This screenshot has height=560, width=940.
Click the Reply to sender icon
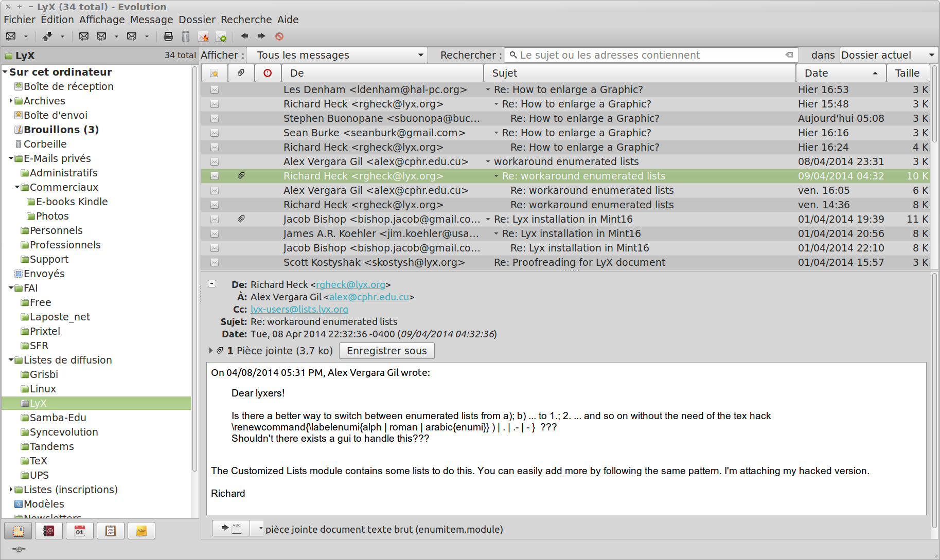(84, 37)
